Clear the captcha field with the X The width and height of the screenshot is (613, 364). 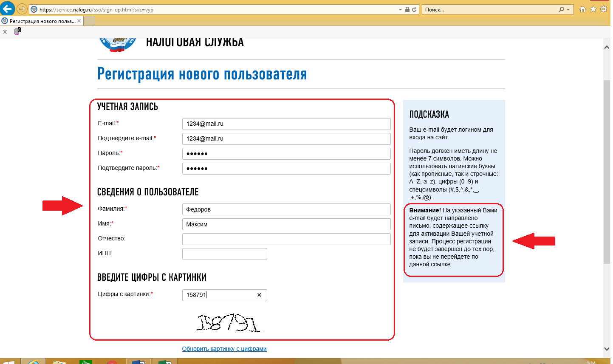(259, 295)
